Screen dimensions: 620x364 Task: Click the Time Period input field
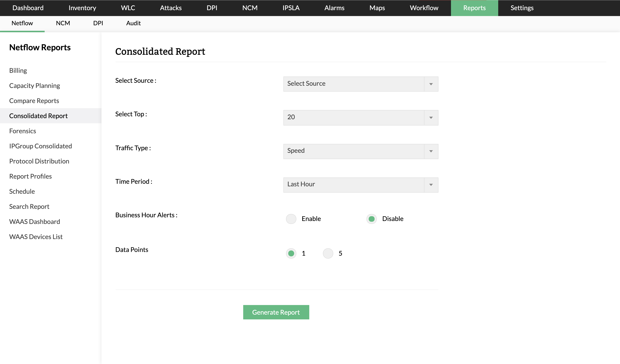[x=361, y=184]
